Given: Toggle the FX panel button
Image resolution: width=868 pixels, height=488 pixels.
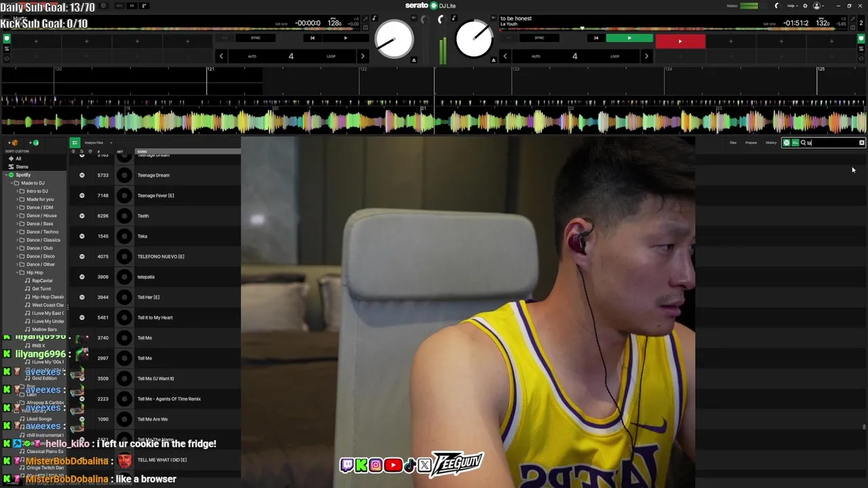Looking at the screenshot, I should tap(132, 5).
